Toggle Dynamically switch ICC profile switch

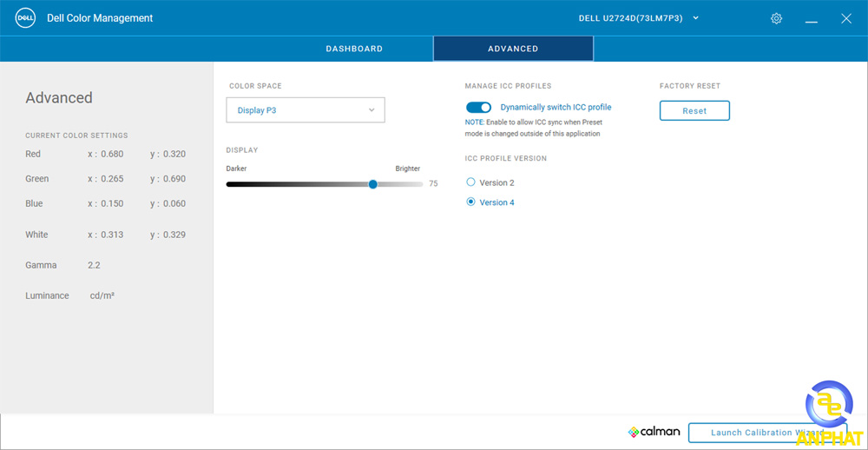click(478, 108)
